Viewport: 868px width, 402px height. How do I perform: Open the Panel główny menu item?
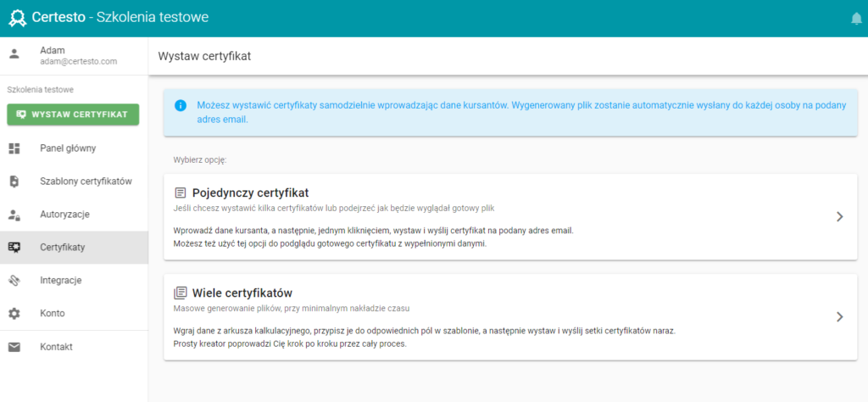(x=75, y=148)
